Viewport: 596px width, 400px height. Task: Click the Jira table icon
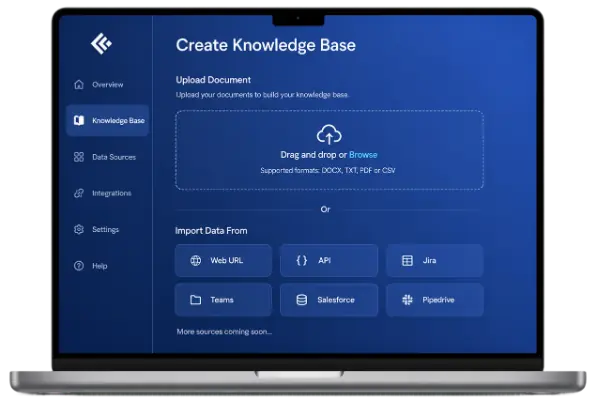click(407, 260)
